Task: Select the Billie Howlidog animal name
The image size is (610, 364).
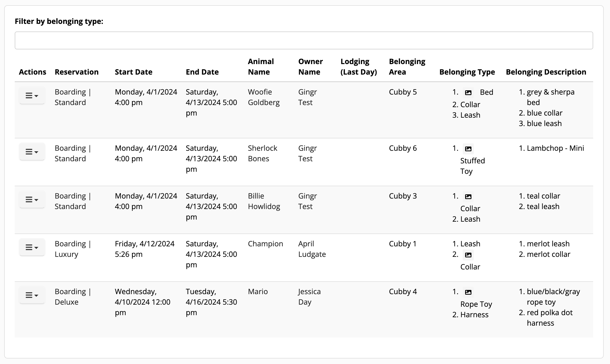Action: click(x=264, y=201)
